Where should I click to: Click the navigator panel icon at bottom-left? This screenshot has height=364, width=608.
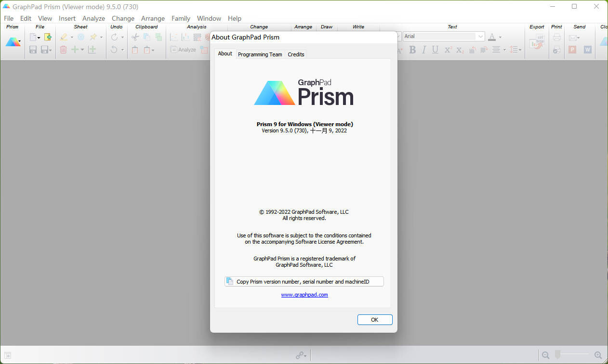pos(8,355)
